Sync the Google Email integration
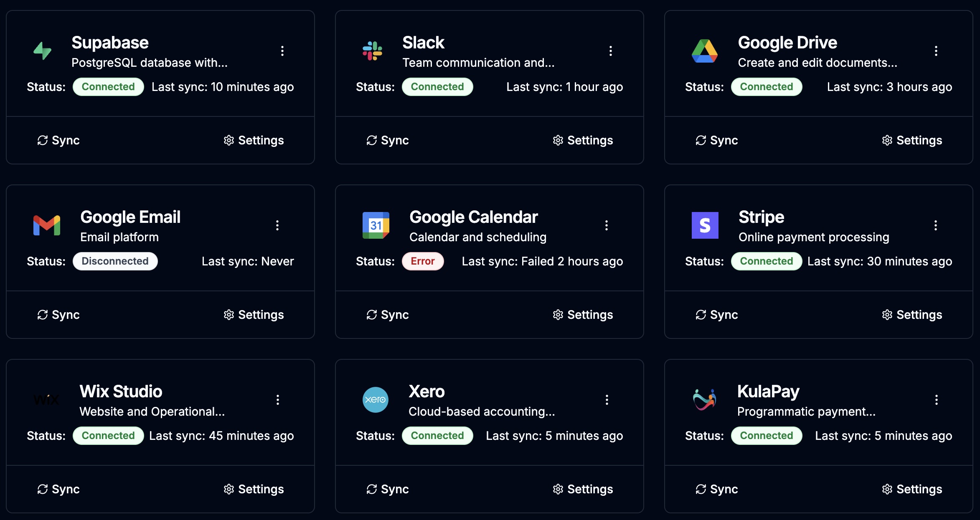Image resolution: width=980 pixels, height=520 pixels. [58, 315]
